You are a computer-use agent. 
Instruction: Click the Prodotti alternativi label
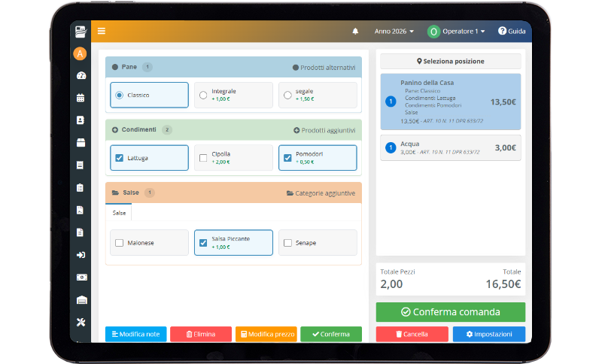click(x=324, y=68)
